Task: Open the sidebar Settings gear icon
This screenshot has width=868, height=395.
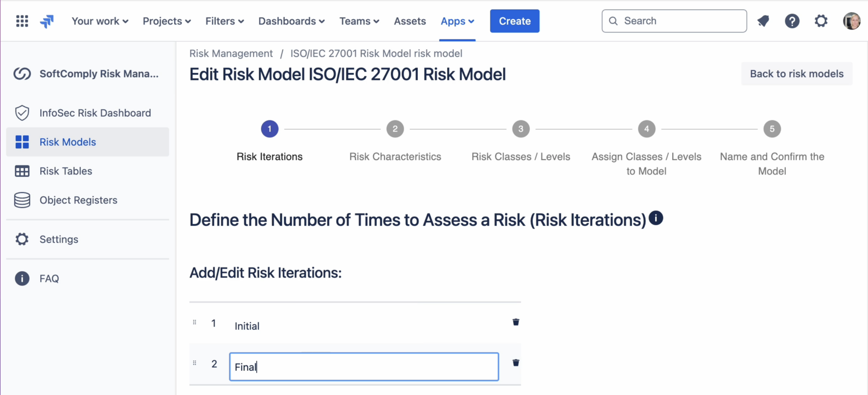Action: pos(22,239)
